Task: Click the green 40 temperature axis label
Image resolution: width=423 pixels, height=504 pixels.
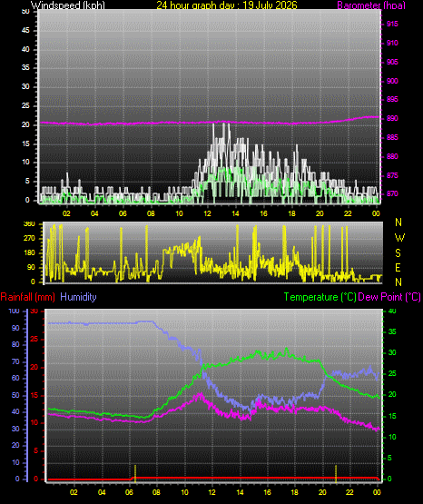Action: coord(392,311)
